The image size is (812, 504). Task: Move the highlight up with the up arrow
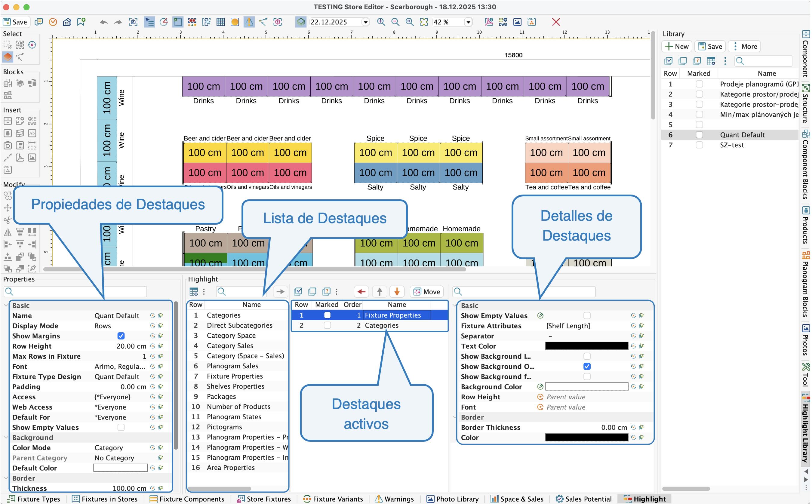point(379,292)
